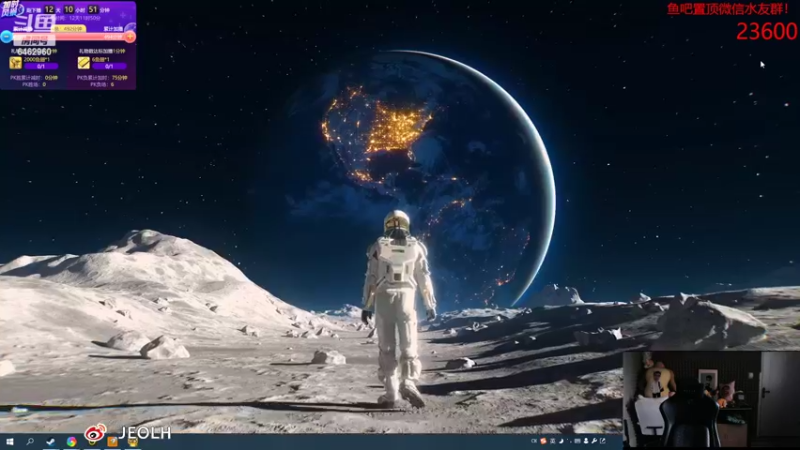The image size is (800, 450).
Task: Click the keyboard icon in system tray
Action: tap(578, 441)
